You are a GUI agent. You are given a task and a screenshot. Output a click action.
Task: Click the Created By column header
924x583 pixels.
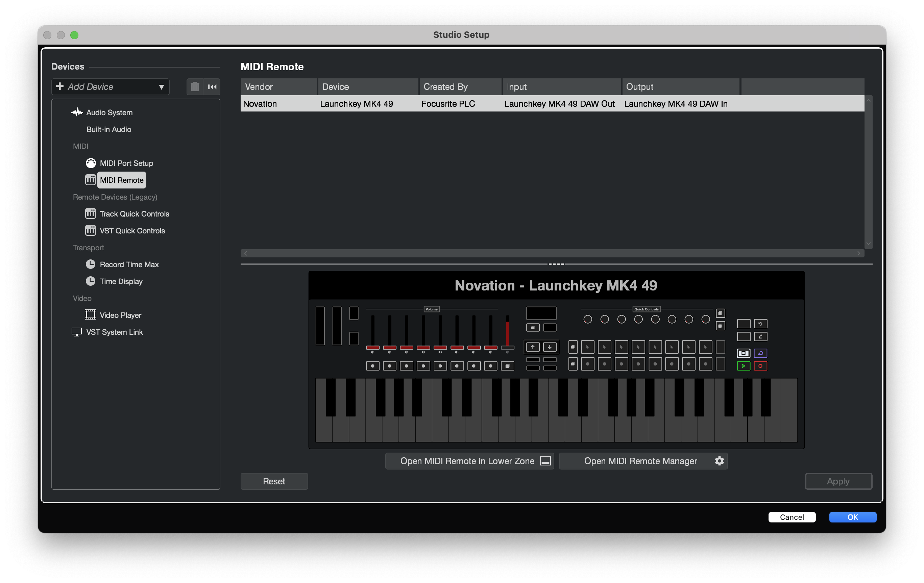tap(460, 87)
